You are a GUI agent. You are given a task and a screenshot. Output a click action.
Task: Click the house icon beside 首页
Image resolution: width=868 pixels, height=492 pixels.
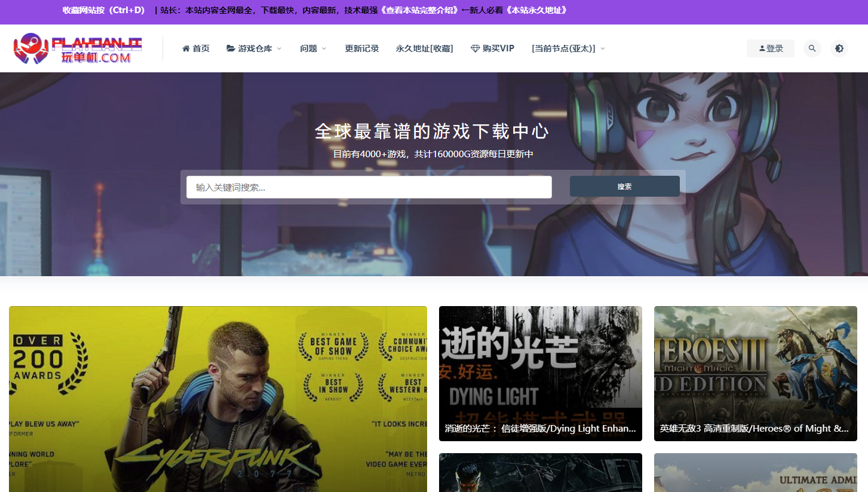(x=186, y=48)
